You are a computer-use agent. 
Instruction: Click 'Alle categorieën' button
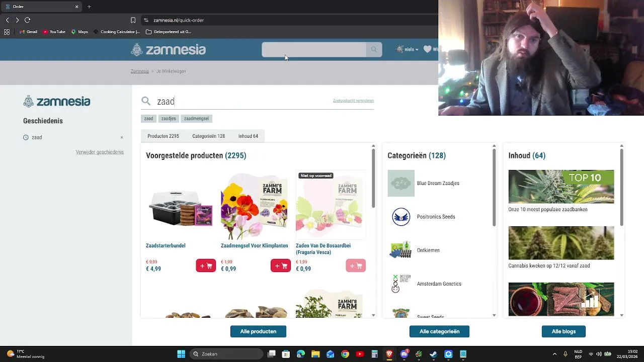click(439, 331)
